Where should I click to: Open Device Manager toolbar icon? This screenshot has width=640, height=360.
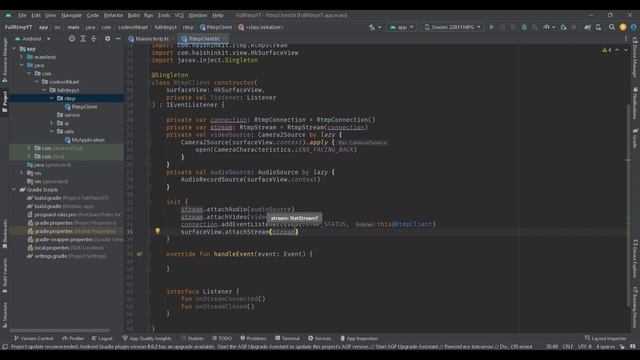pos(598,27)
